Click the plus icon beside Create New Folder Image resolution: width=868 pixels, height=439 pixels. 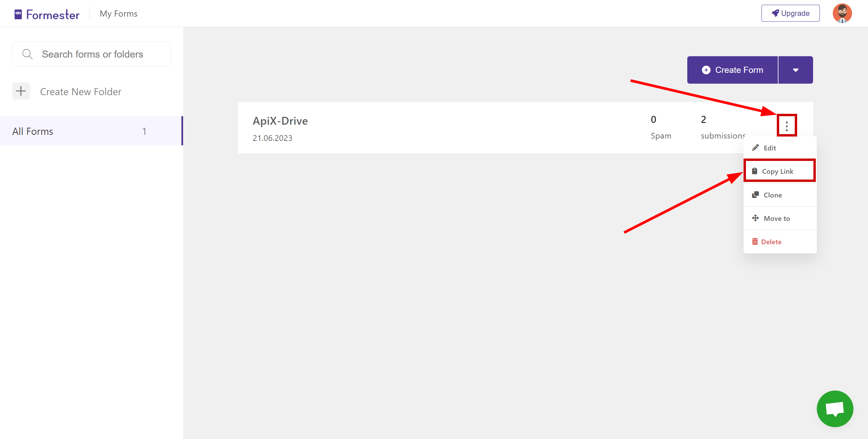coord(21,91)
